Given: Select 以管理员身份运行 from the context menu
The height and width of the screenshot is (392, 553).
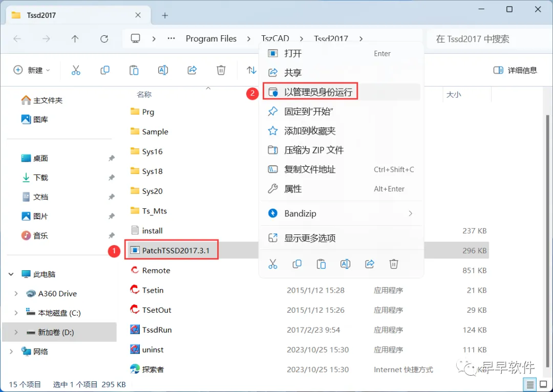Looking at the screenshot, I should (342, 92).
